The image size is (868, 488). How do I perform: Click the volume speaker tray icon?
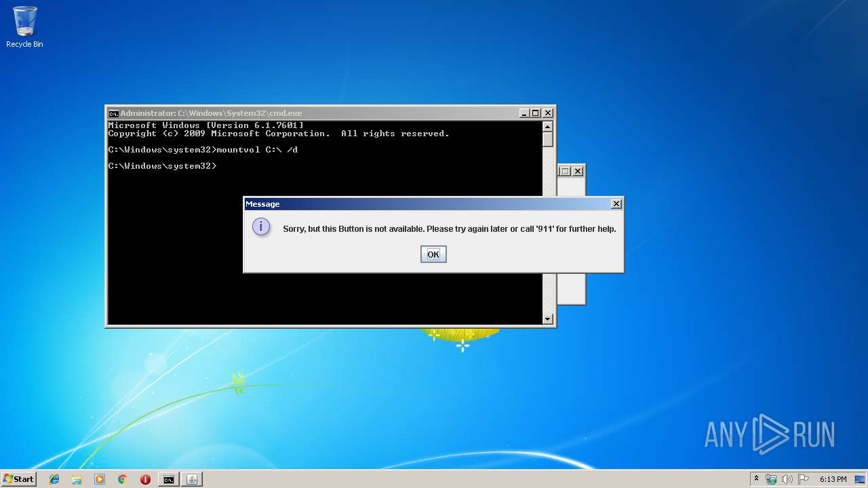coord(788,479)
